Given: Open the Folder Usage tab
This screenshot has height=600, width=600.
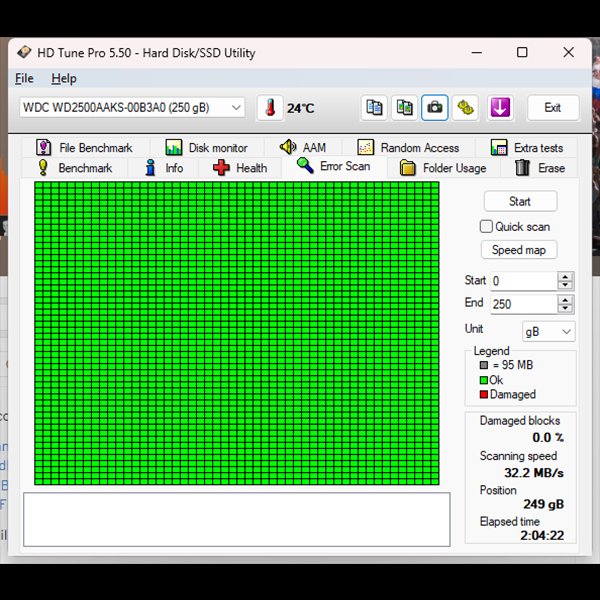Looking at the screenshot, I should [443, 168].
